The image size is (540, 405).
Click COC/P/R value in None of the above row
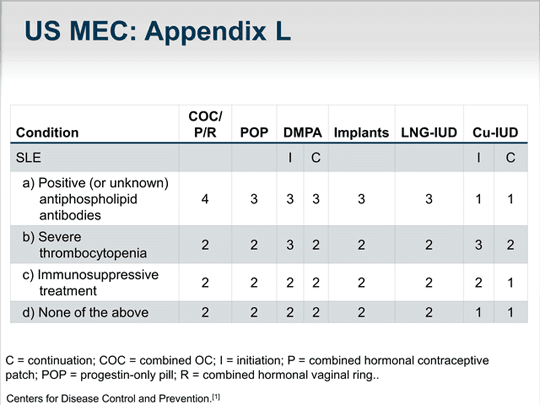click(x=205, y=312)
